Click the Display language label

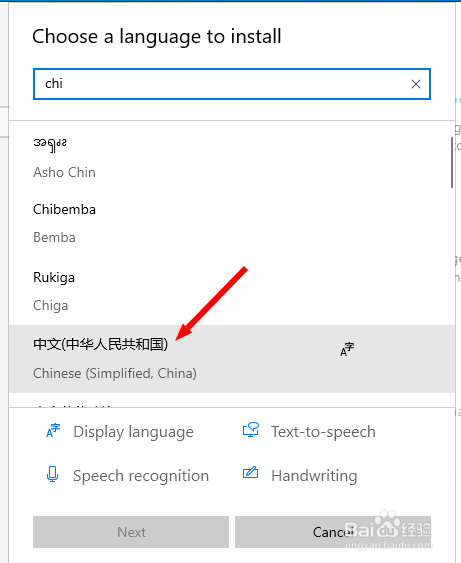click(133, 432)
